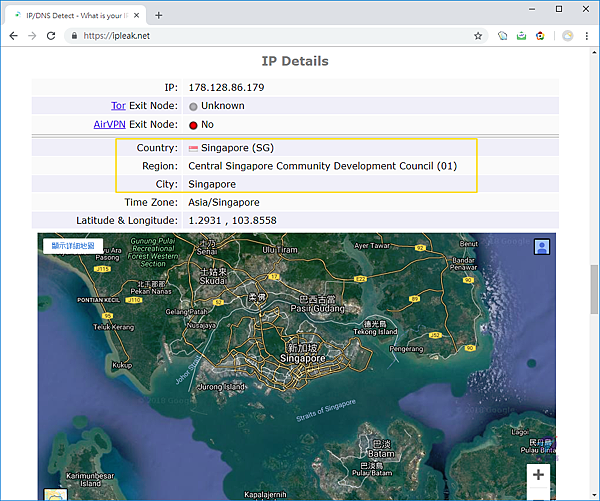
Task: Click the Asia/Singapore time zone value
Action: click(x=224, y=202)
